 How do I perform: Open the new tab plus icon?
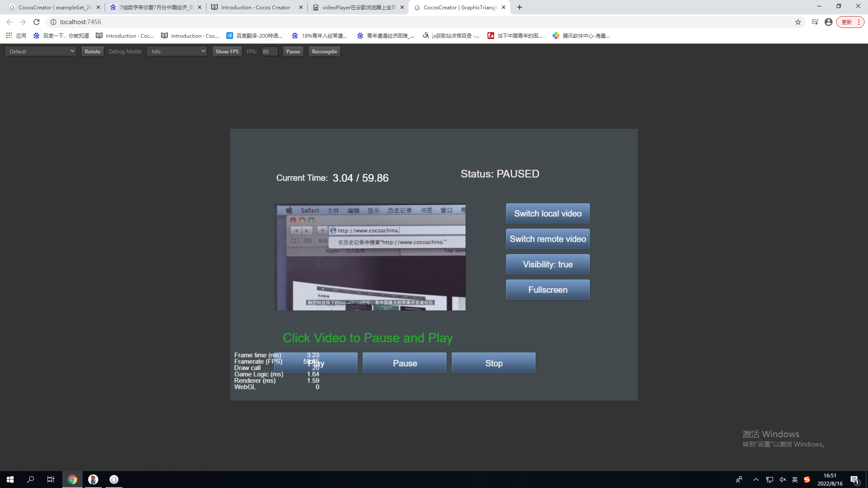click(x=520, y=7)
